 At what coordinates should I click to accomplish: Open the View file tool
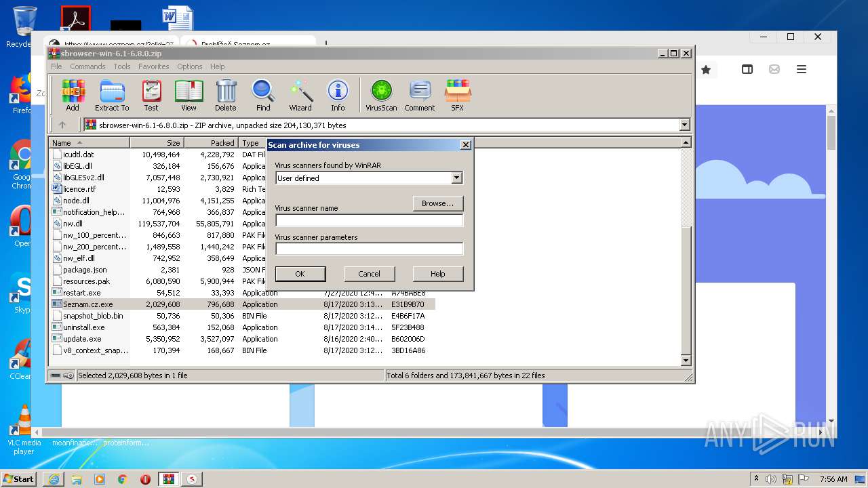(x=189, y=96)
